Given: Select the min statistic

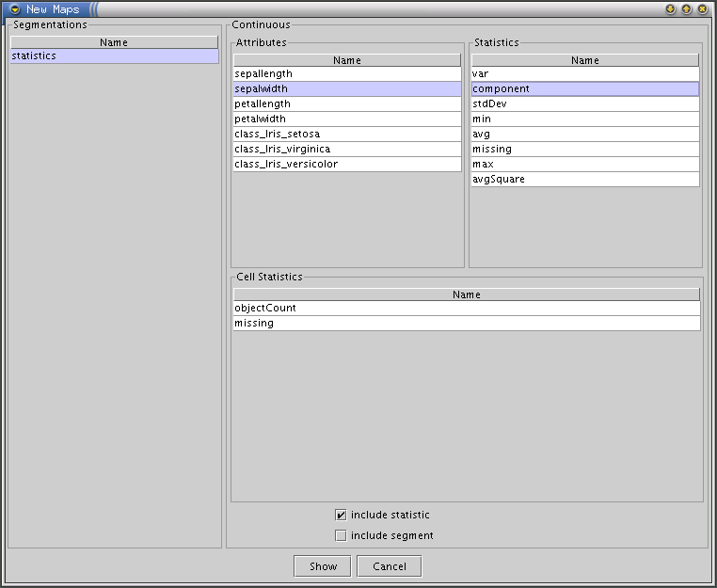Looking at the screenshot, I should click(x=585, y=119).
